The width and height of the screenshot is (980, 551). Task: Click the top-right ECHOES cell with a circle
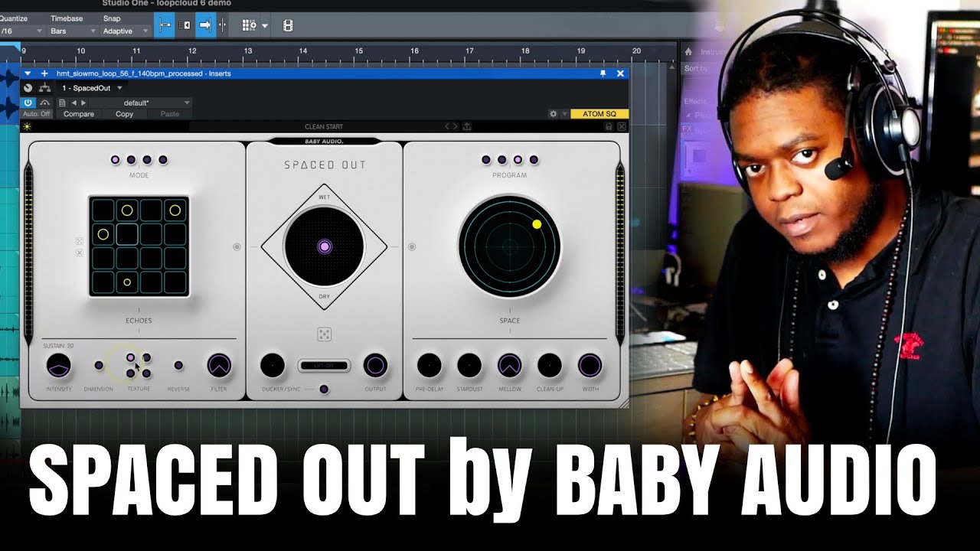[x=175, y=210]
